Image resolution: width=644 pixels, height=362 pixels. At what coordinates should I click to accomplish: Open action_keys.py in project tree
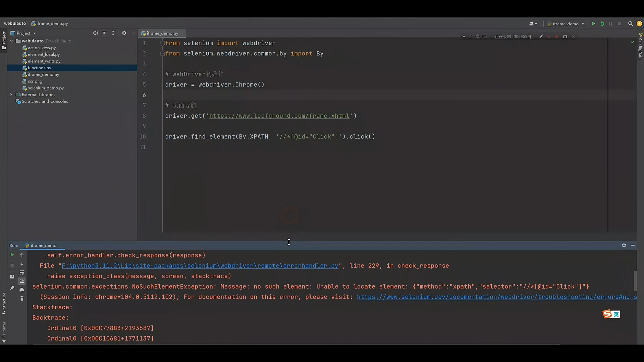[42, 48]
